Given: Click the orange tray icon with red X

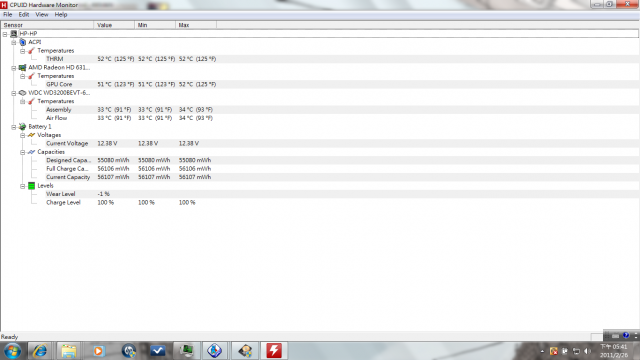Looking at the screenshot, I should tap(553, 351).
